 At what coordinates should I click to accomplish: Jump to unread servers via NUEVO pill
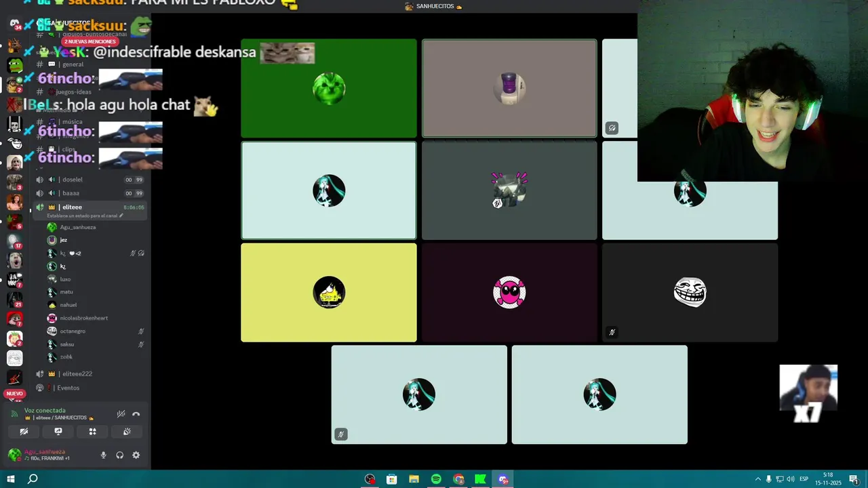(x=14, y=393)
